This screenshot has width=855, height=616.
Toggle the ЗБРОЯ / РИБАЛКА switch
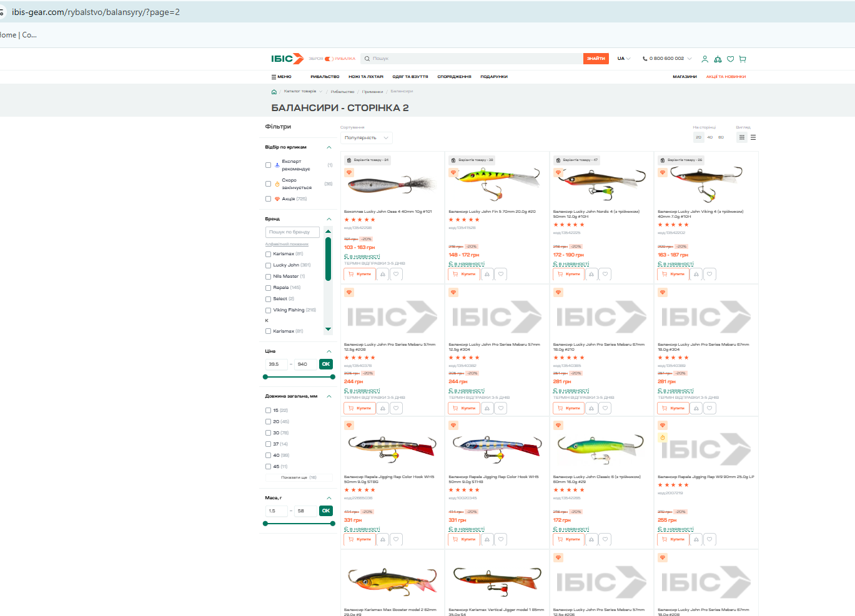(x=328, y=59)
